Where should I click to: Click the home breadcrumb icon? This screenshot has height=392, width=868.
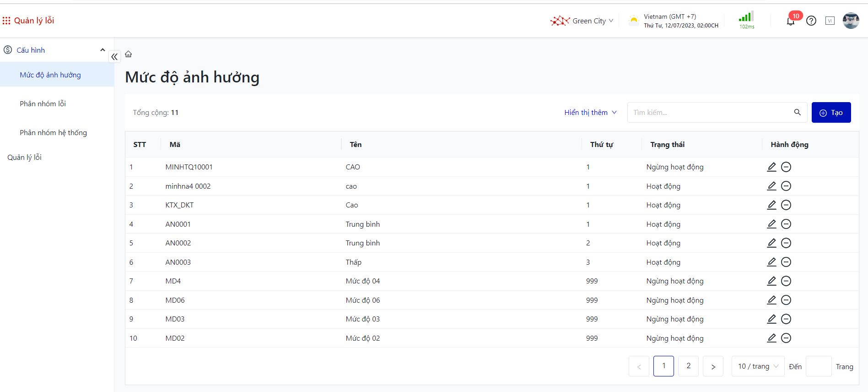click(129, 54)
